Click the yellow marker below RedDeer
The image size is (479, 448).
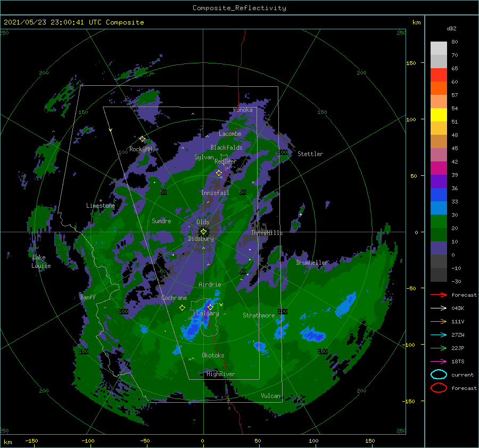[219, 173]
